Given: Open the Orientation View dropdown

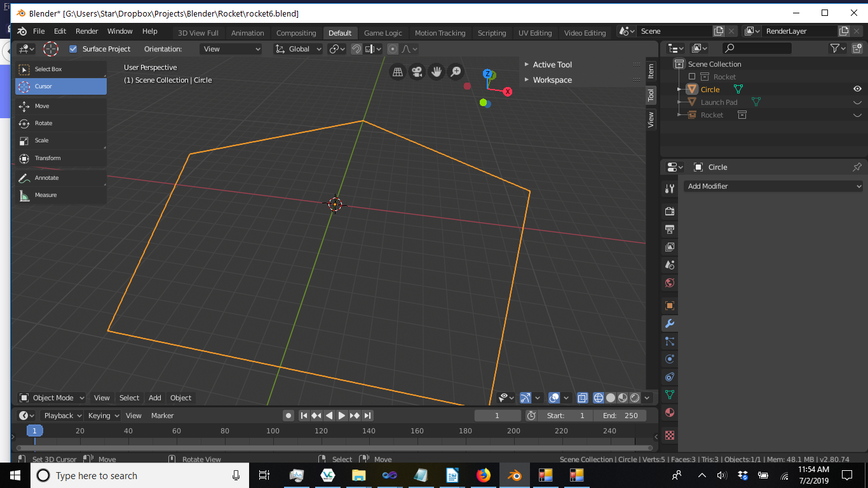Looking at the screenshot, I should [231, 49].
